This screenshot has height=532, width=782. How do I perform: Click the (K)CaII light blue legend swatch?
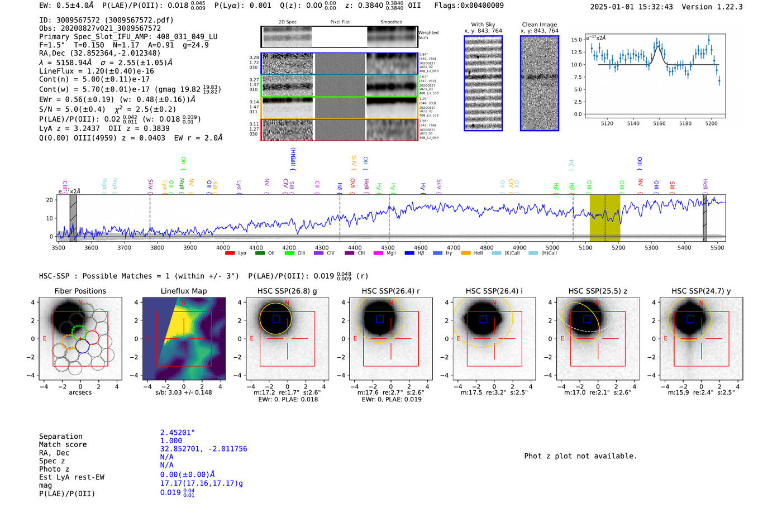tap(496, 253)
